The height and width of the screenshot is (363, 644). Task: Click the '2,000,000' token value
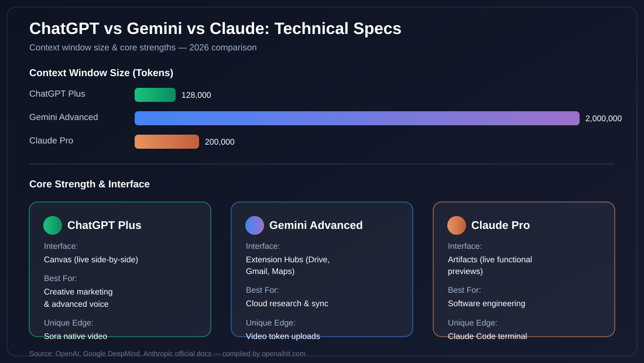coord(604,119)
